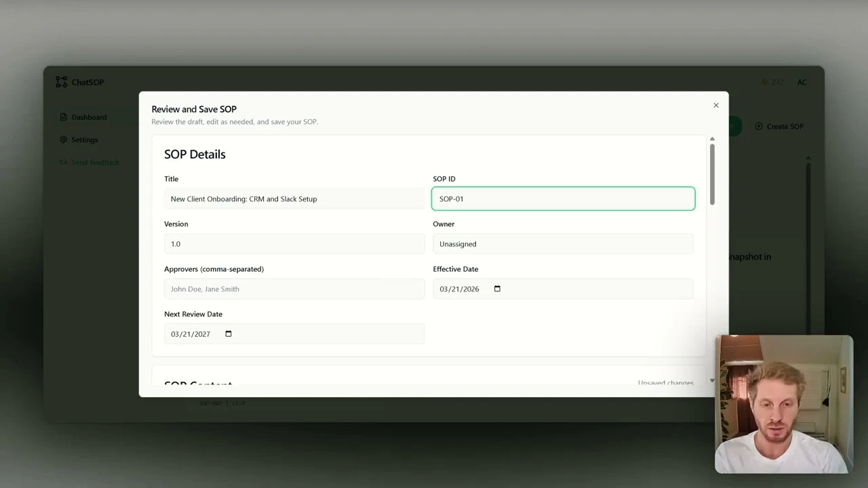This screenshot has height=488, width=868.
Task: Open Next Review Date calendar picker icon
Action: tap(229, 333)
